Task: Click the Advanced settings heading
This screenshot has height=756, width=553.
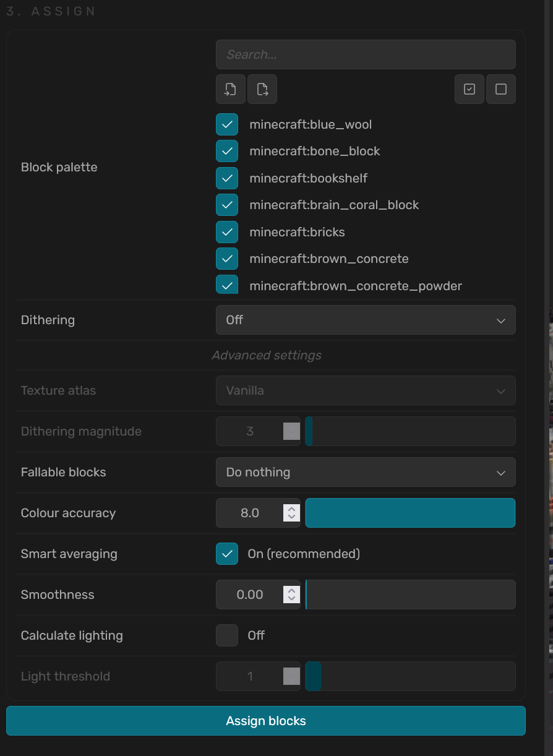Action: point(267,355)
